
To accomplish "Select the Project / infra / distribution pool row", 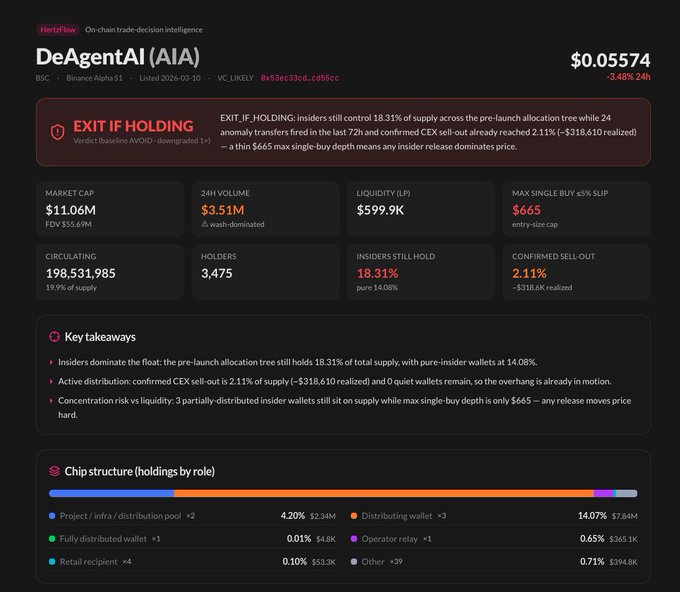I will click(x=192, y=516).
